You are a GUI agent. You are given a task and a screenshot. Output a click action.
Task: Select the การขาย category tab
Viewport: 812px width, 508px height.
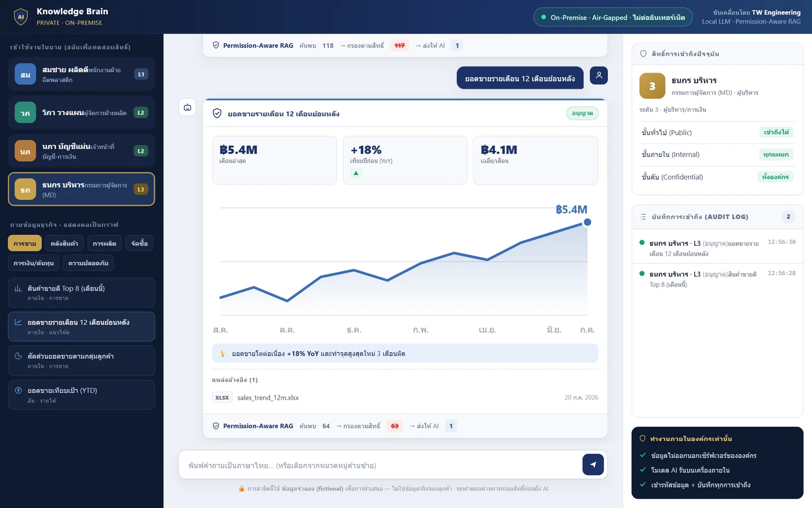coord(25,243)
